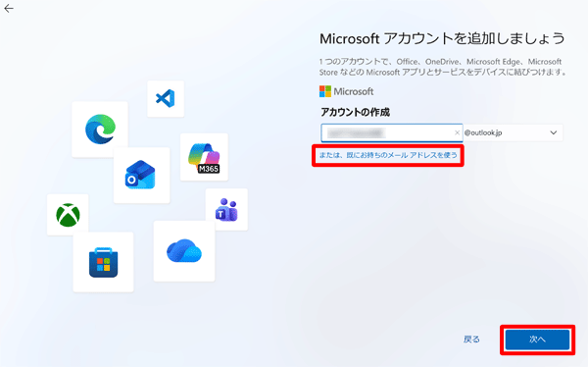This screenshot has width=588, height=367.
Task: Clear the email field with the X icon
Action: (x=457, y=132)
